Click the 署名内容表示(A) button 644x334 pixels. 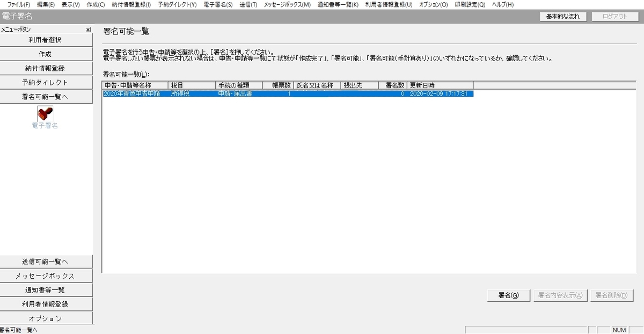[560, 295]
